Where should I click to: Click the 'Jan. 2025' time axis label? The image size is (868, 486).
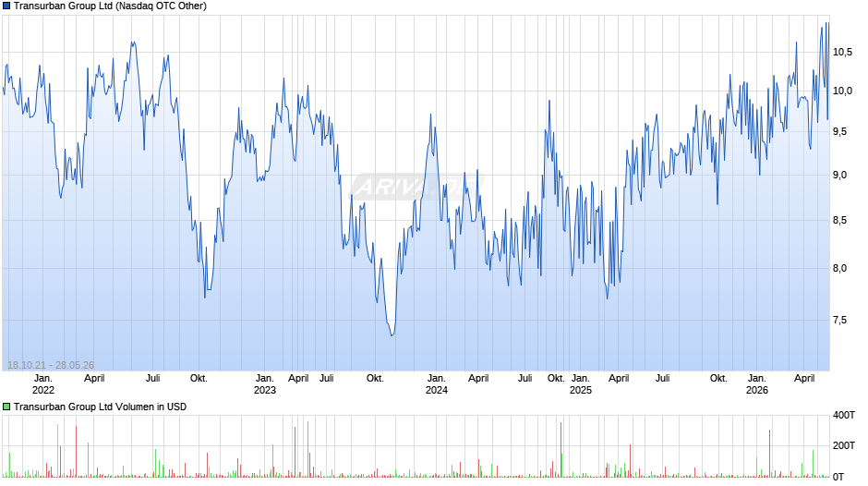tap(581, 384)
